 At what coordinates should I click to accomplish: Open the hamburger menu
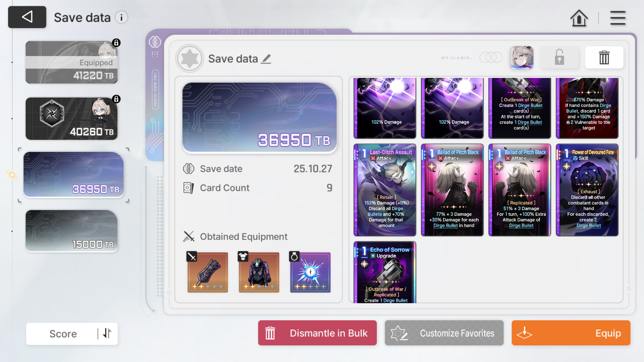618,18
